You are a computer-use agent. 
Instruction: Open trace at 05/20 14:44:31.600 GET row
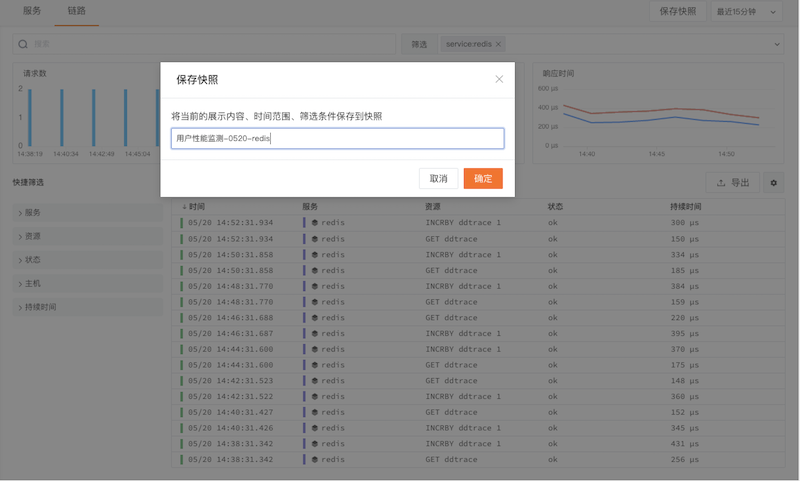click(478, 365)
